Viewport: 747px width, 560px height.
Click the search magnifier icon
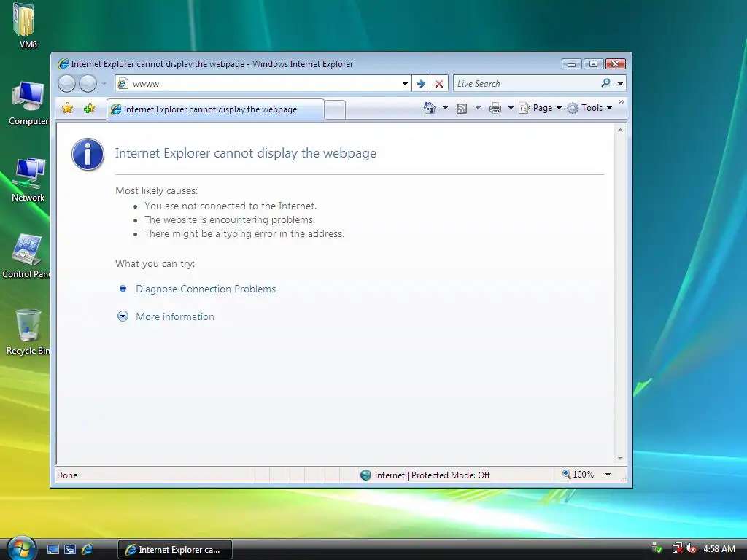pos(605,83)
